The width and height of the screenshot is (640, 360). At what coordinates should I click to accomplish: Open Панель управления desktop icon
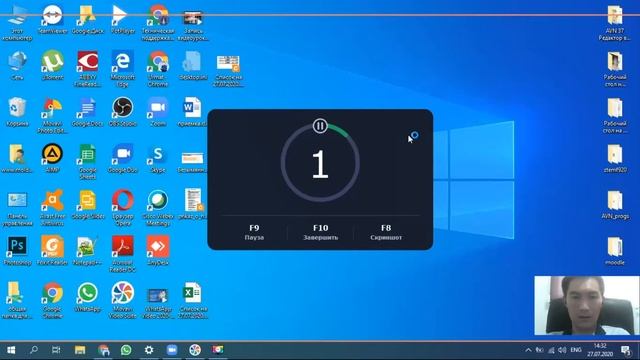pos(17,207)
